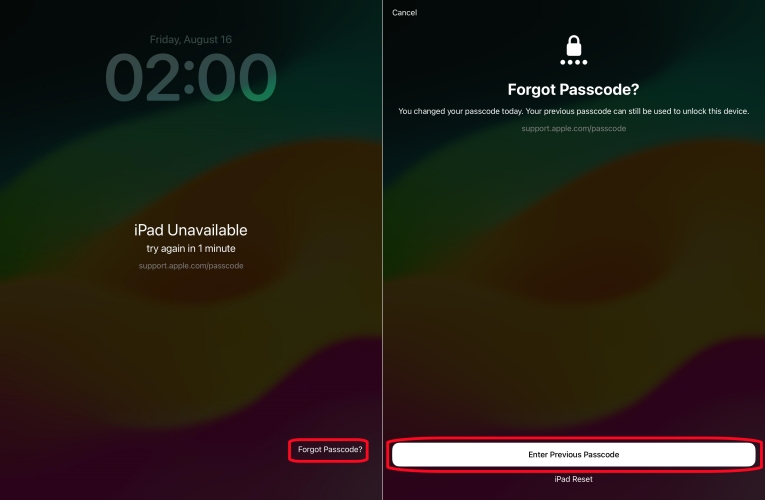Open support link under iPad Unavailable
The image size is (765, 500).
(191, 266)
